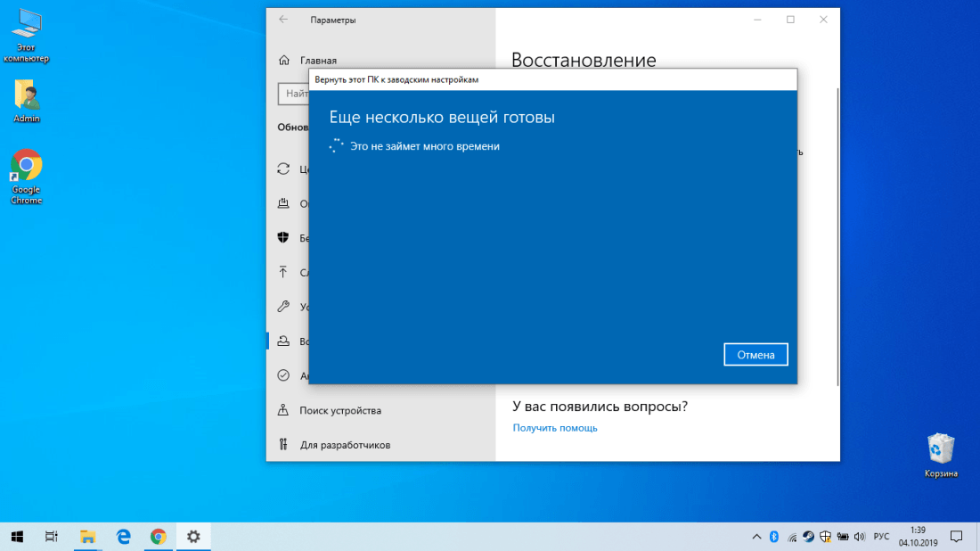Open the Admin folder desktop icon
This screenshot has width=980, height=551.
pyautogui.click(x=26, y=101)
